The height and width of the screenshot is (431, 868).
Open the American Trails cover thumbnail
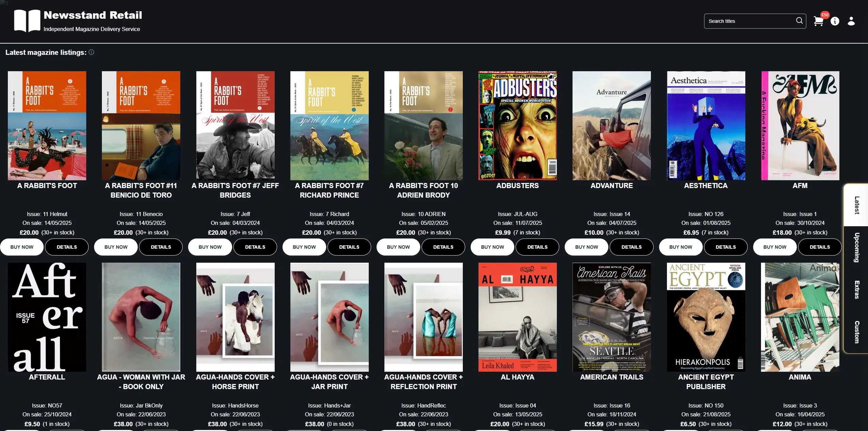611,317
